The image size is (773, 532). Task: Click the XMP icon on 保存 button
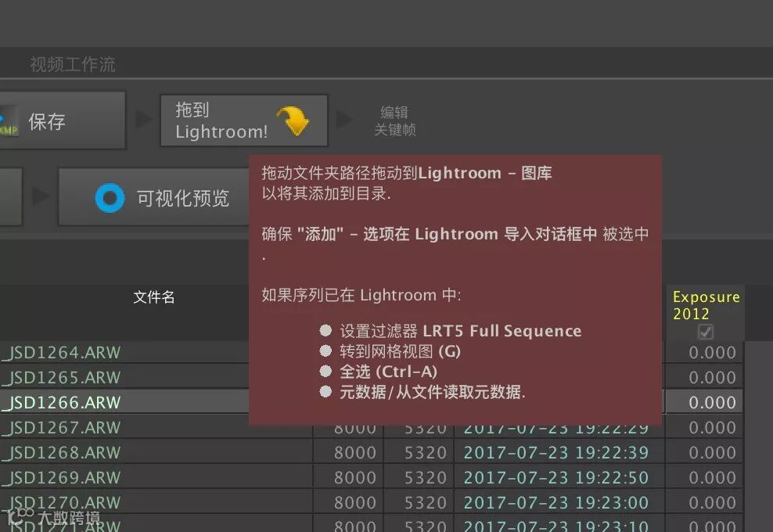[9, 122]
